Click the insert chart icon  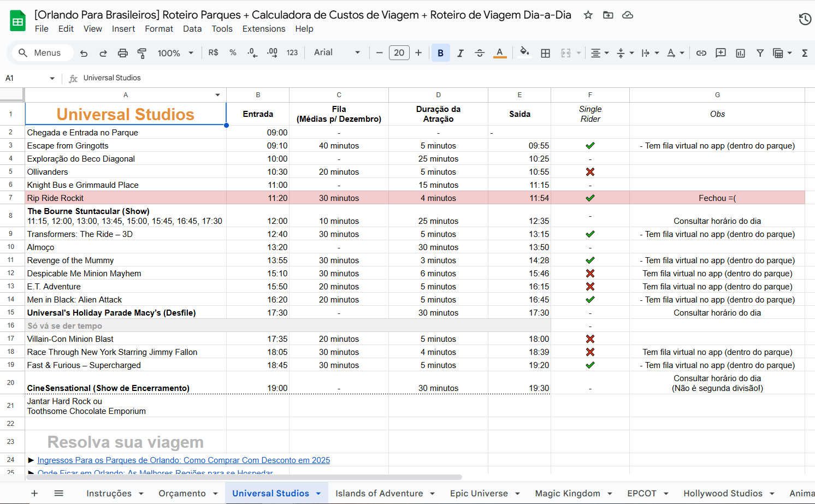(x=740, y=53)
